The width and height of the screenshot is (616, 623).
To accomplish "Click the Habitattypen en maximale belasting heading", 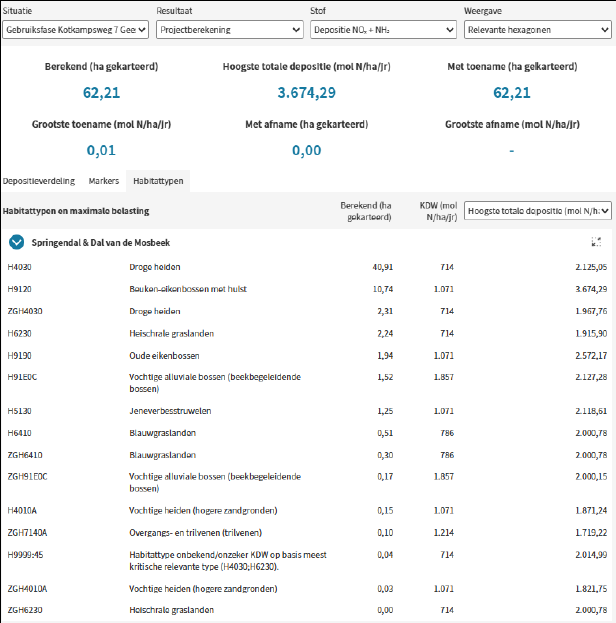I will [76, 211].
